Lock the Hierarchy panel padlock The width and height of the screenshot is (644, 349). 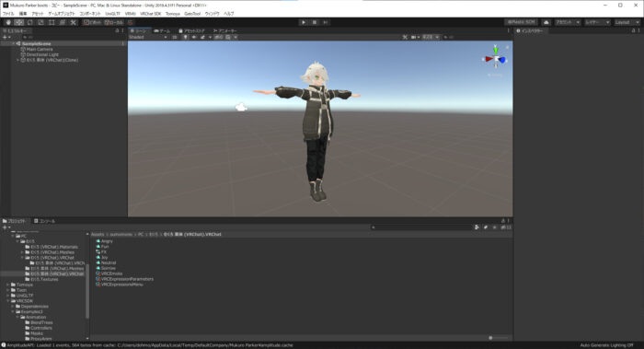tap(117, 30)
